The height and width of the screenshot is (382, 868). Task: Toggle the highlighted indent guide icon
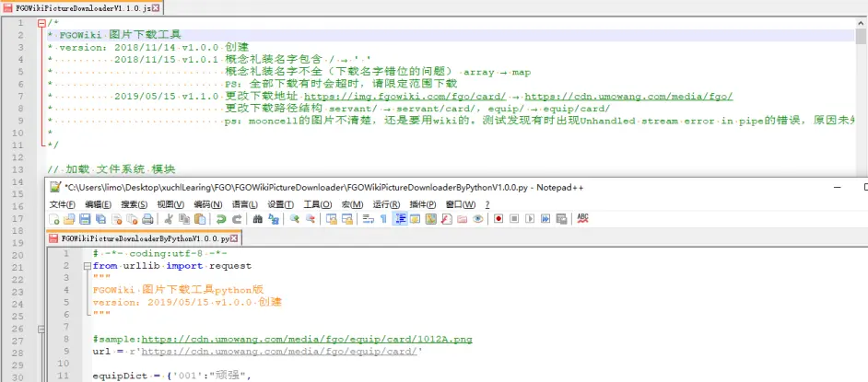(401, 219)
